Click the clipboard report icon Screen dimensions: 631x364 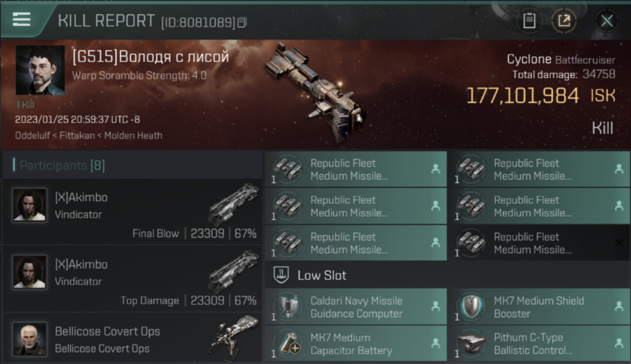(x=529, y=21)
